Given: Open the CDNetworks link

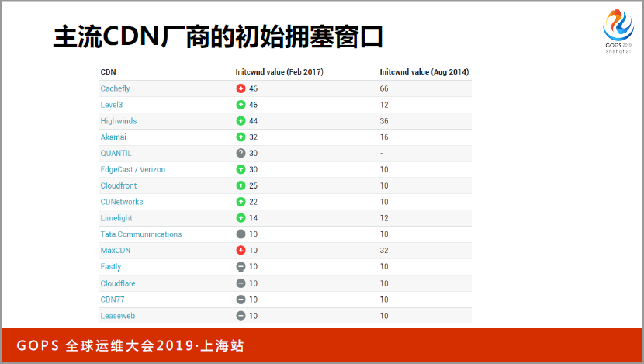Looking at the screenshot, I should coord(122,202).
